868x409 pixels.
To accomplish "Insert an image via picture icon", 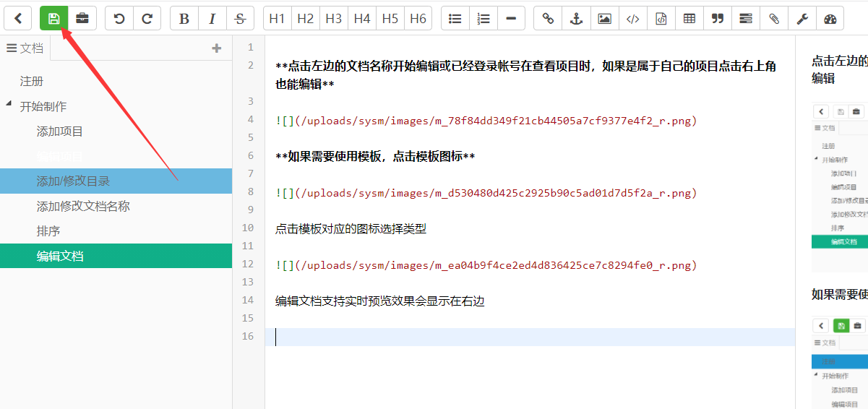I will (604, 19).
